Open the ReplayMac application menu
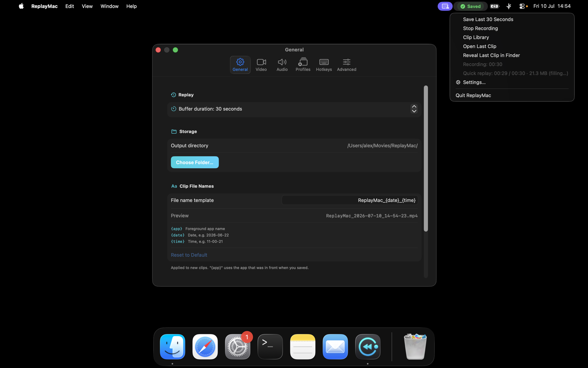588x368 pixels. click(x=44, y=6)
